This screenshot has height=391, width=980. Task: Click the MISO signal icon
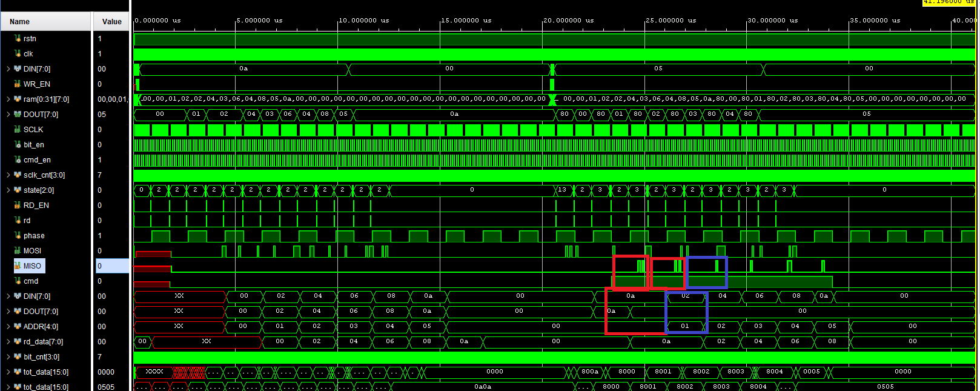click(x=18, y=266)
